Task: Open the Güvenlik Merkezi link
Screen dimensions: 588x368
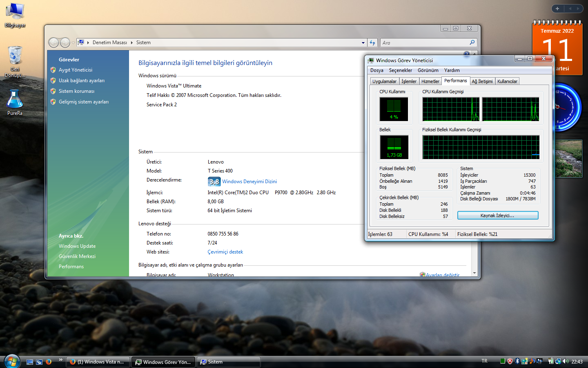Action: (x=77, y=256)
